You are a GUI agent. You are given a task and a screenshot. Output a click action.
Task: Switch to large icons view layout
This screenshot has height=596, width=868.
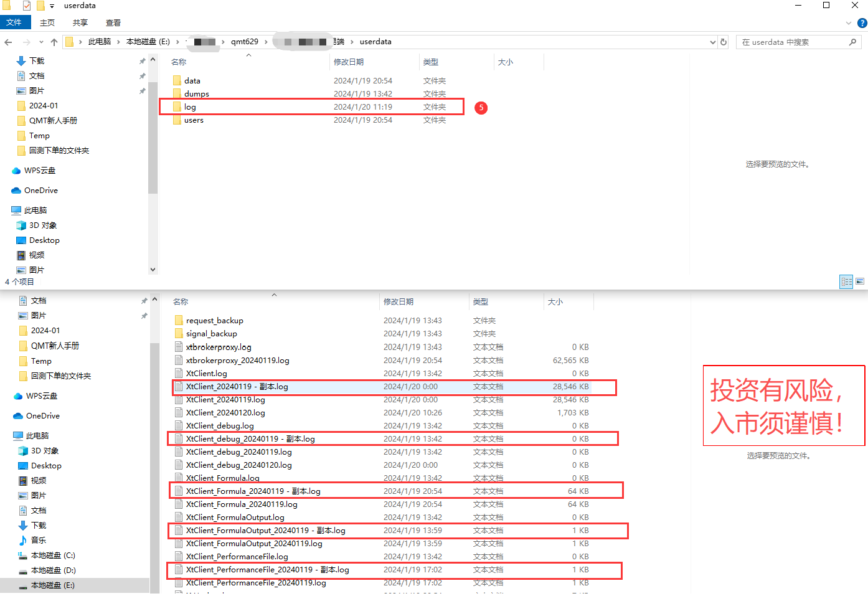[860, 281]
